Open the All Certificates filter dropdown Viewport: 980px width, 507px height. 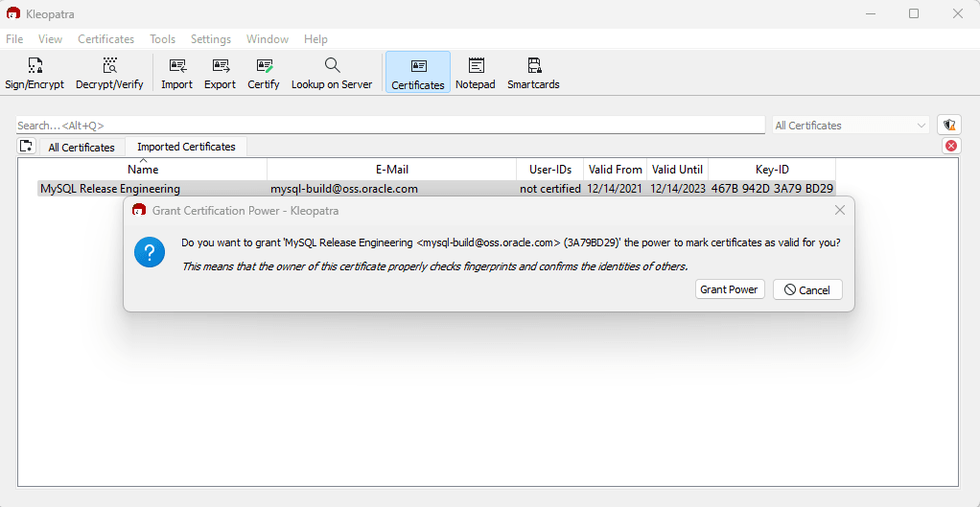(851, 126)
